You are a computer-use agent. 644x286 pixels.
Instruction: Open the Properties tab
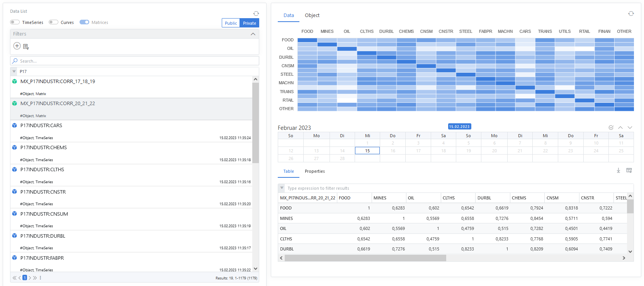(314, 171)
